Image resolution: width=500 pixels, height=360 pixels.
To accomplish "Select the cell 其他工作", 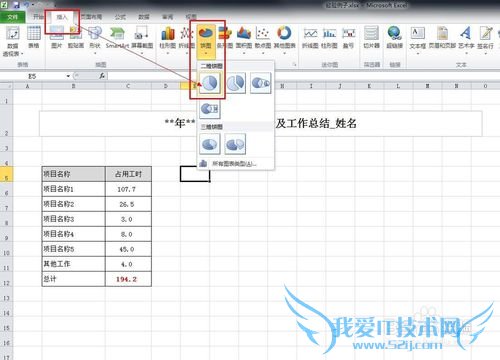I will [74, 264].
